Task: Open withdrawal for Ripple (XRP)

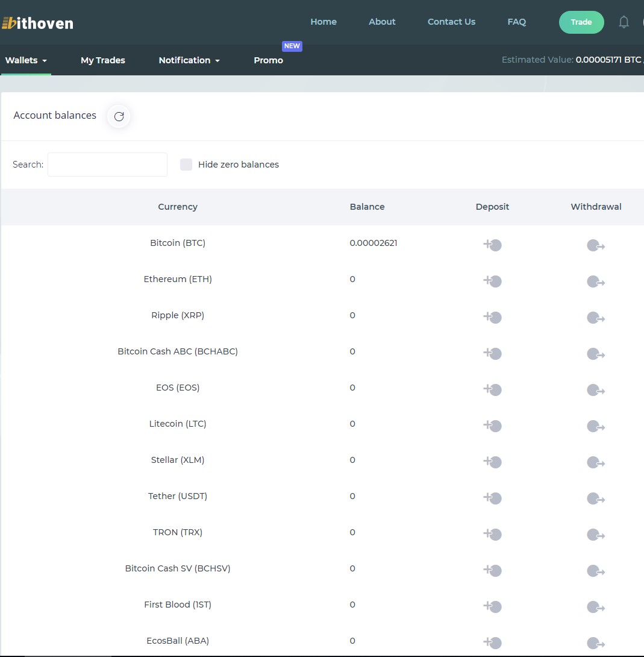Action: coord(595,318)
